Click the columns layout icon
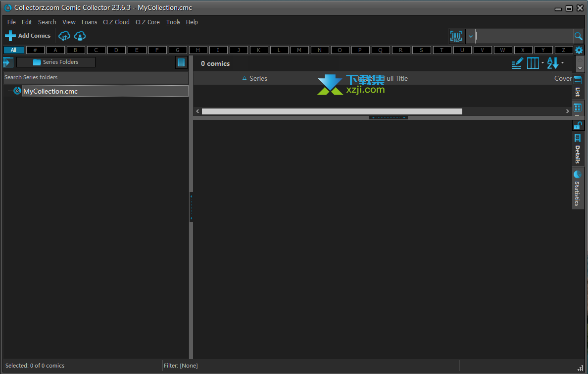Viewport: 588px width, 374px height. (533, 63)
